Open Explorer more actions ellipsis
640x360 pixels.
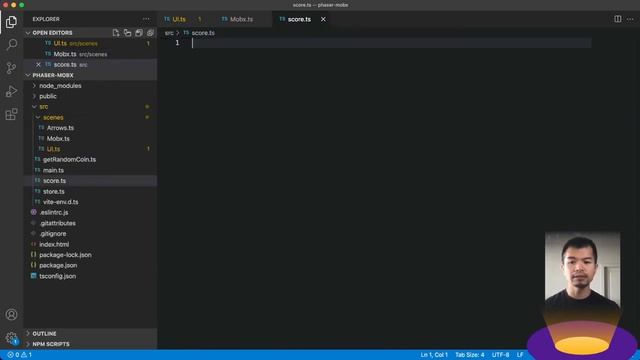[x=146, y=19]
